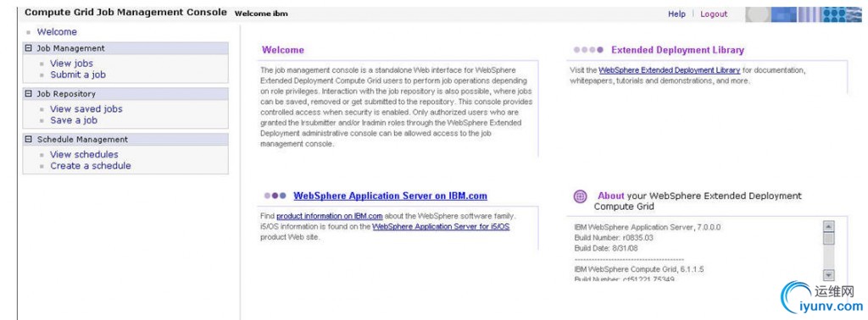Follow the product information on IBM.com link
868x320 pixels.
[330, 216]
